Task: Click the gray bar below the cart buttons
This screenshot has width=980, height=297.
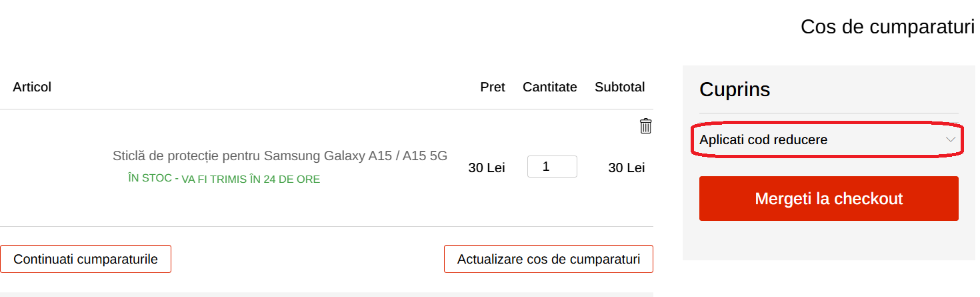Action: [x=327, y=294]
